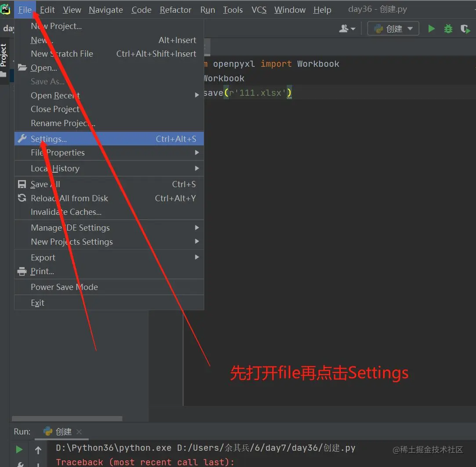
Task: Open the user account icon dropdown
Action: pos(347,29)
